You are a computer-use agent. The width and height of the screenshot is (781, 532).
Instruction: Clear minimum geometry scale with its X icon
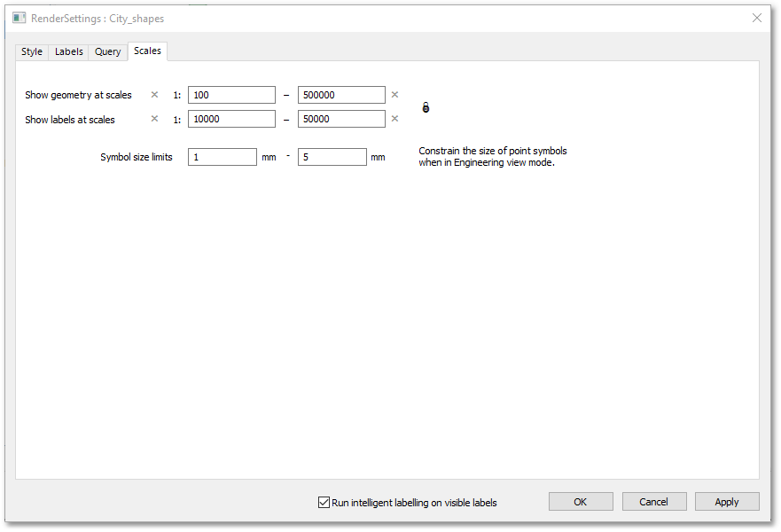tap(154, 95)
